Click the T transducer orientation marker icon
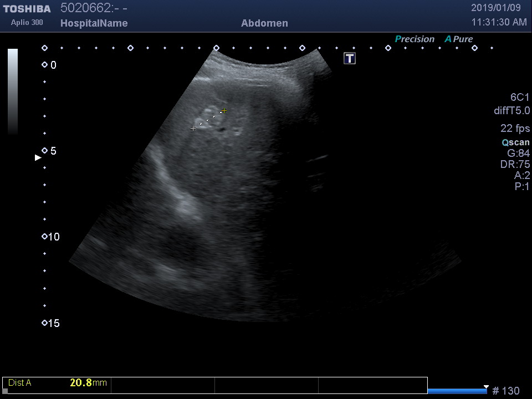Image resolution: width=532 pixels, height=399 pixels. pyautogui.click(x=350, y=58)
